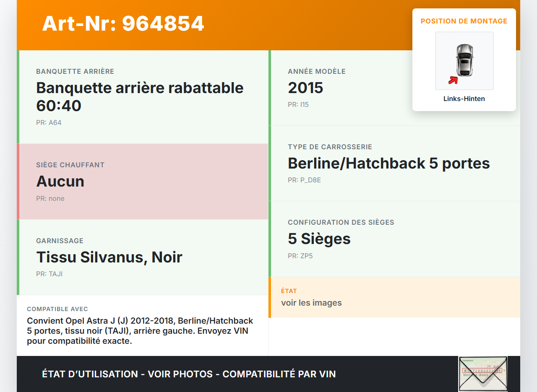The height and width of the screenshot is (392, 537).
Task: Select the model year value 2015
Action: pos(305,88)
